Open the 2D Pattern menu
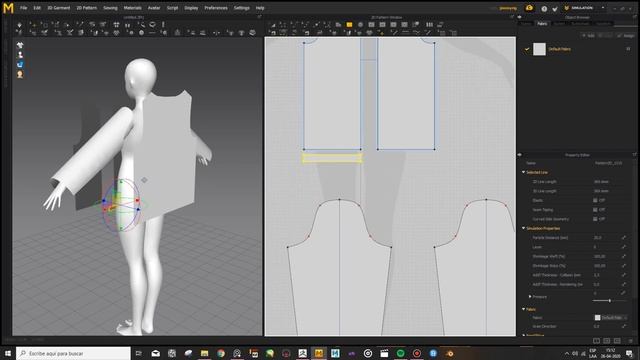The width and height of the screenshot is (640, 360). click(x=87, y=8)
